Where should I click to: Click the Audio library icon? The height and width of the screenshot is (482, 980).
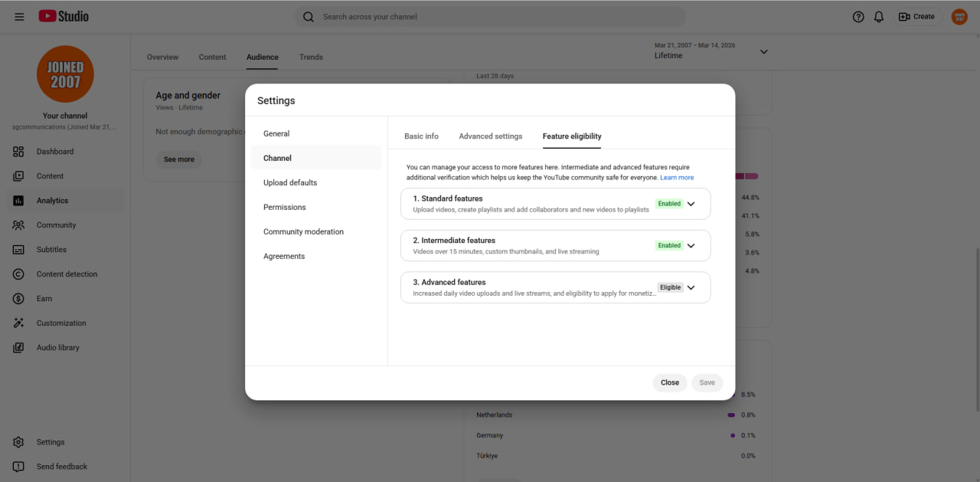tap(18, 348)
